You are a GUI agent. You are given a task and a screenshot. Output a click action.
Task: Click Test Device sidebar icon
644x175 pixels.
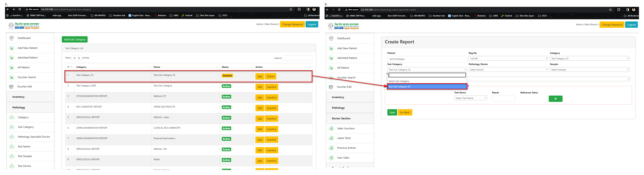[12, 166]
